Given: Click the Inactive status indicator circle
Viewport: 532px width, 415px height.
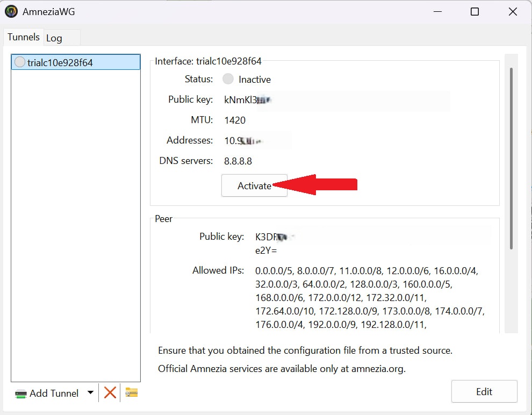Looking at the screenshot, I should [x=228, y=78].
